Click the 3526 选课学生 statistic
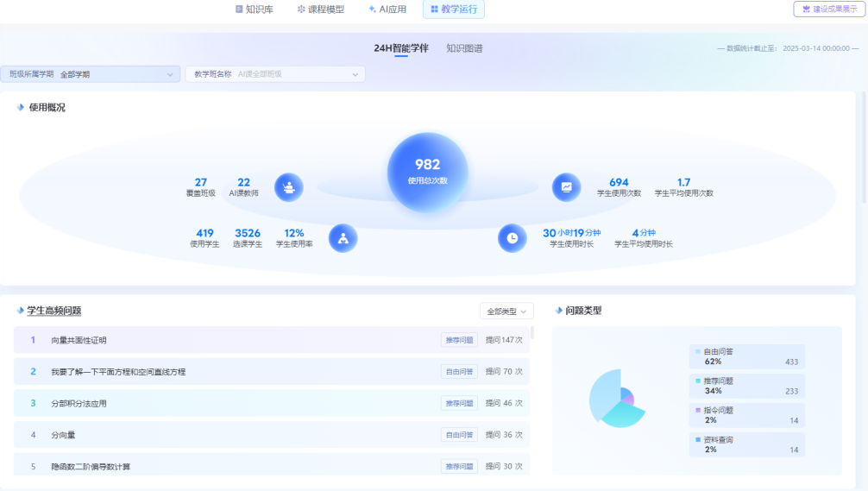The image size is (868, 491). (x=248, y=238)
